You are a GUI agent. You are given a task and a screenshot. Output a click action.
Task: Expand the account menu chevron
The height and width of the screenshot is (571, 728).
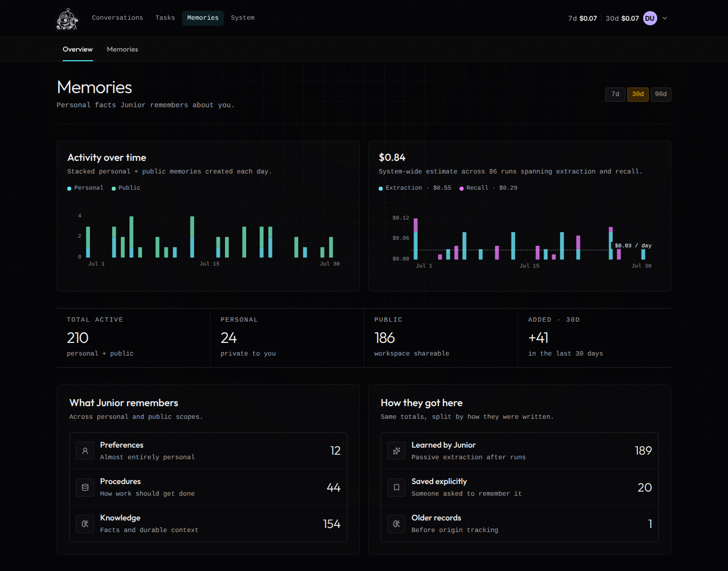tap(665, 18)
